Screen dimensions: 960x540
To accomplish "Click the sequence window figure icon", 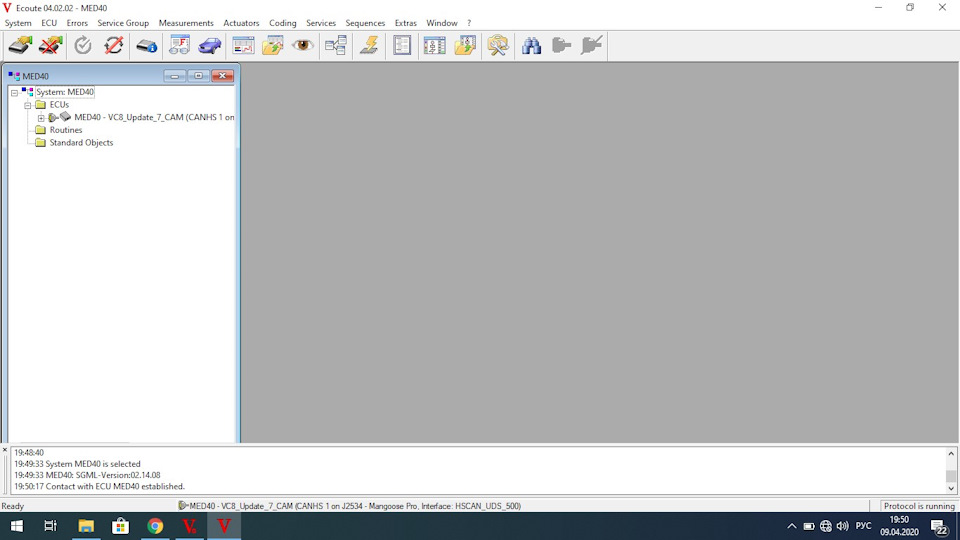I will (x=435, y=45).
